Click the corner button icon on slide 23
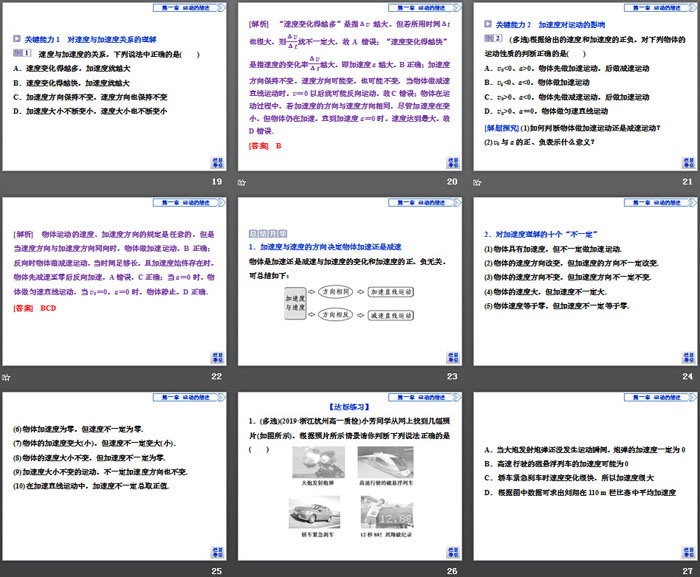The height and width of the screenshot is (577, 700). coord(450,354)
